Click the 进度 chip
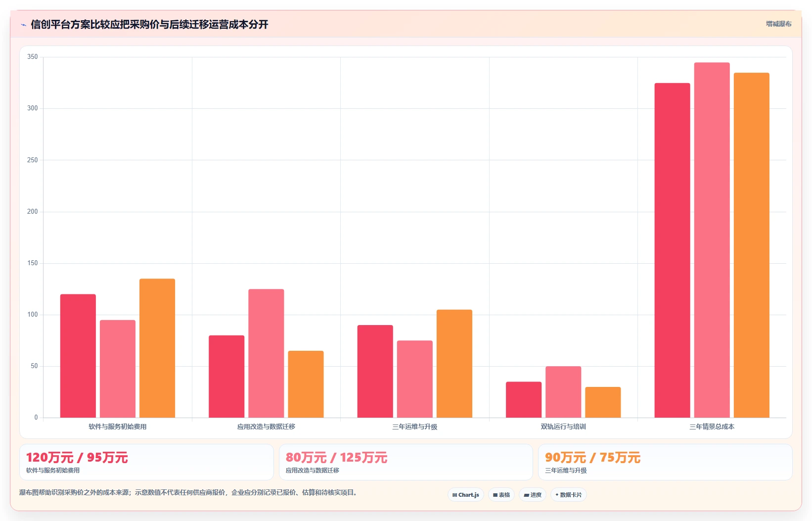The height and width of the screenshot is (521, 812). click(x=533, y=495)
